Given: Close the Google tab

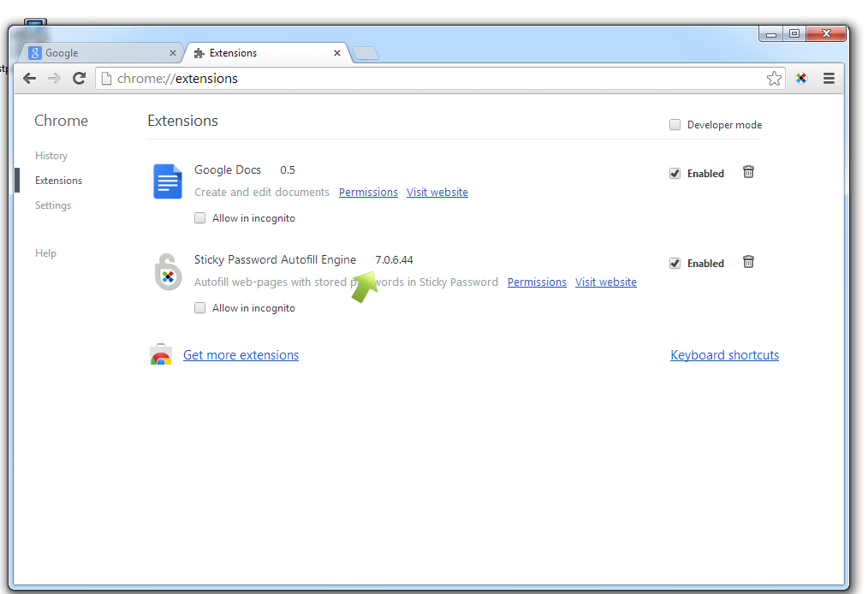Looking at the screenshot, I should pyautogui.click(x=173, y=53).
